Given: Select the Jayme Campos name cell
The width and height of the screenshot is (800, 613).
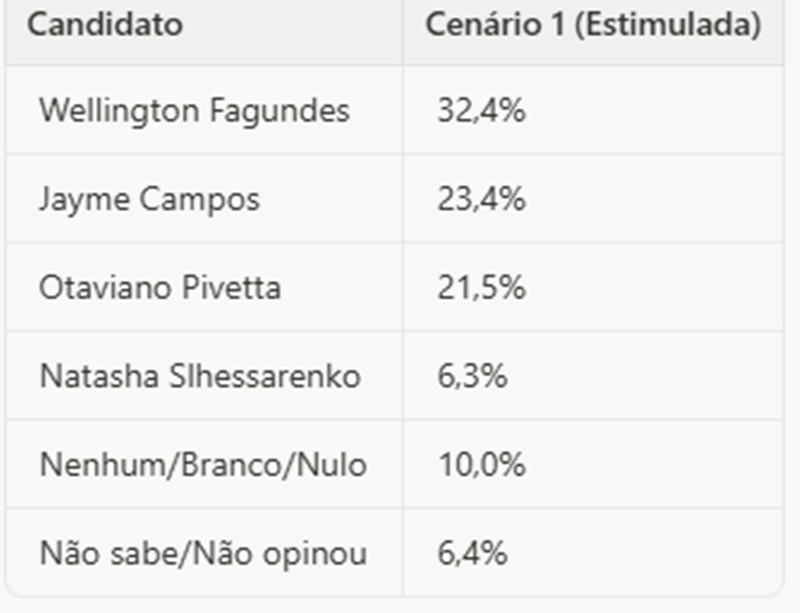Looking at the screenshot, I should (149, 199).
